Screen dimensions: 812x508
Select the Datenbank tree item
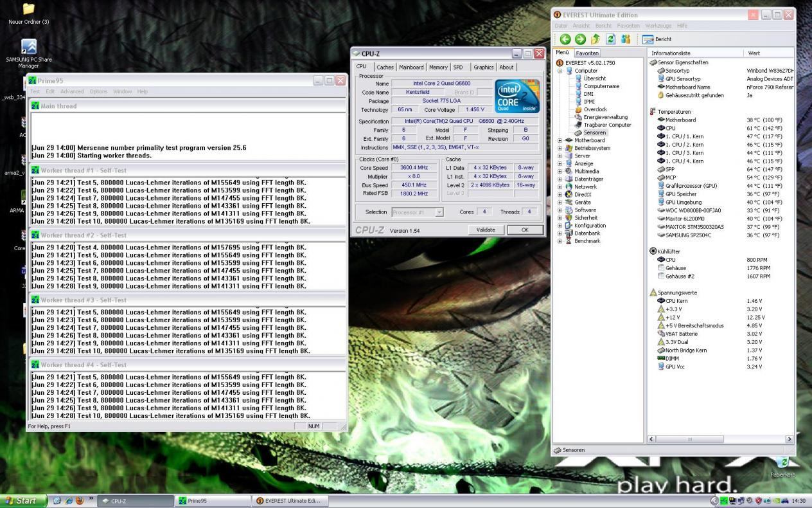point(587,233)
